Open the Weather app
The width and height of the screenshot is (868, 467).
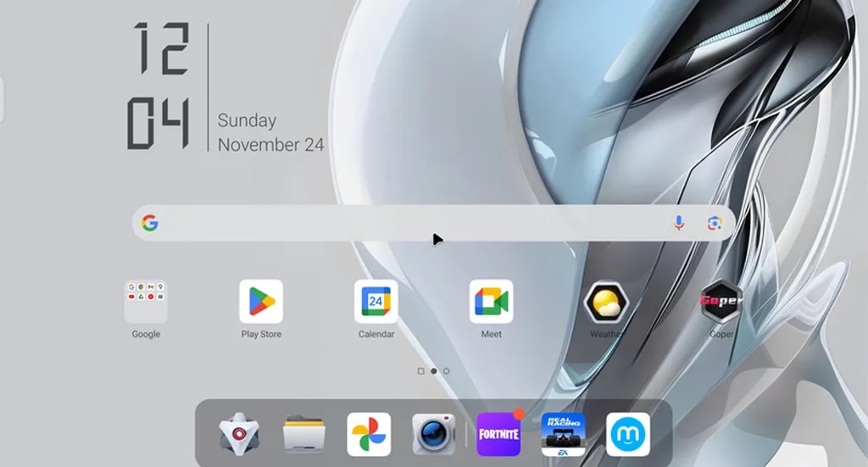[x=606, y=302]
